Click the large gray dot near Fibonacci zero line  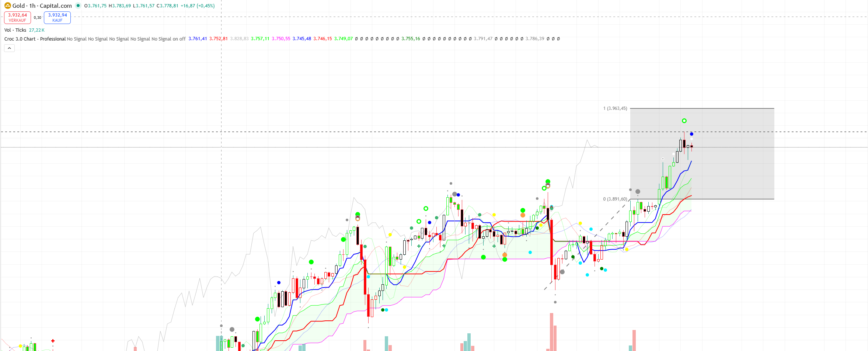(638, 192)
